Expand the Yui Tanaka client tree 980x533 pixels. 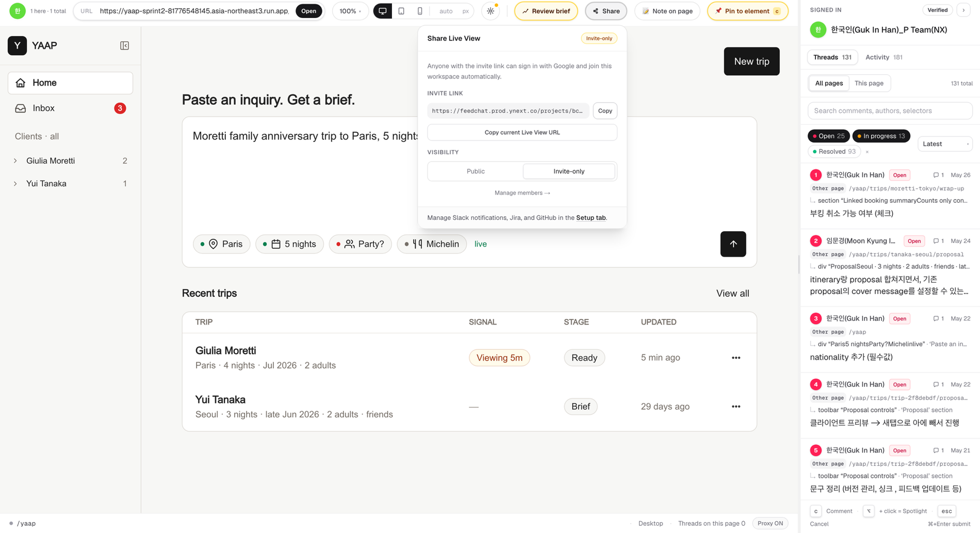point(15,184)
